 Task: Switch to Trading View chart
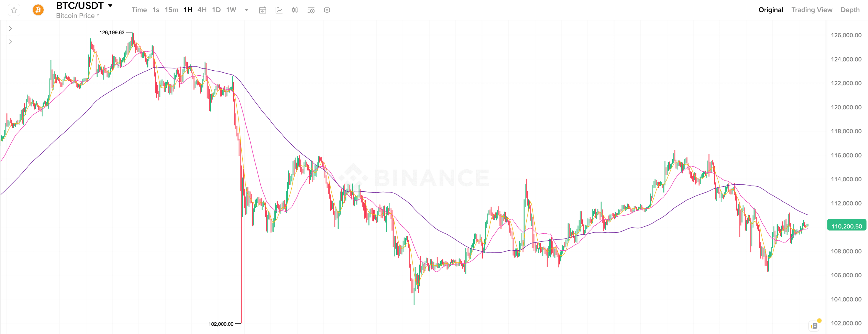(x=812, y=10)
